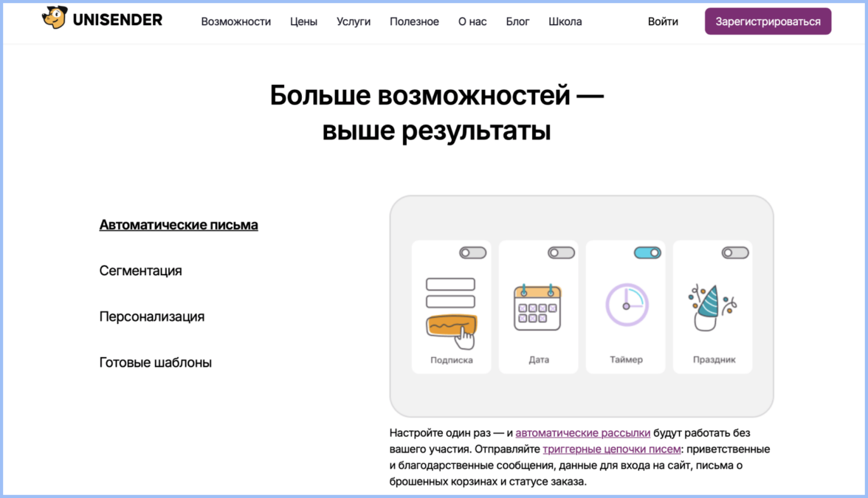Screen dimensions: 868x498
Task: Switch to the Готовые шаблоны tab
Action: [156, 362]
